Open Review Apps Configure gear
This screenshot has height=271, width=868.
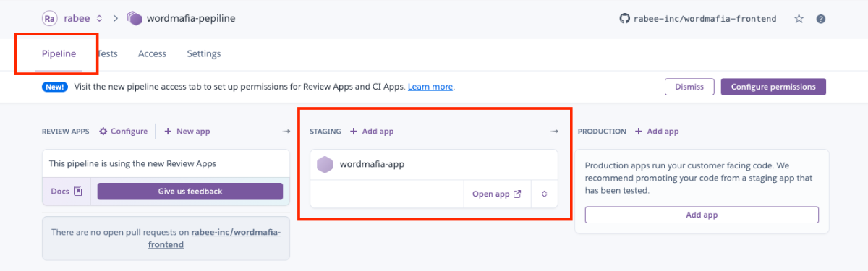tap(124, 131)
